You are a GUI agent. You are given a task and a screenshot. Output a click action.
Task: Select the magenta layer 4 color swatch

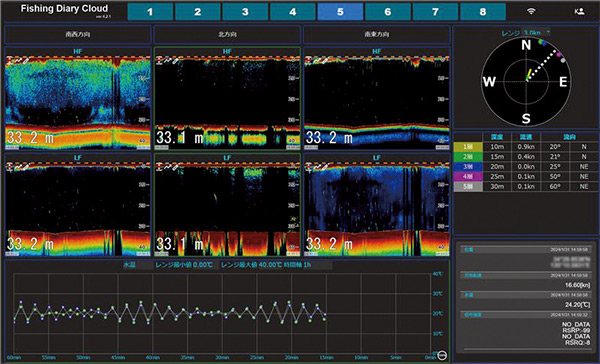click(x=468, y=176)
